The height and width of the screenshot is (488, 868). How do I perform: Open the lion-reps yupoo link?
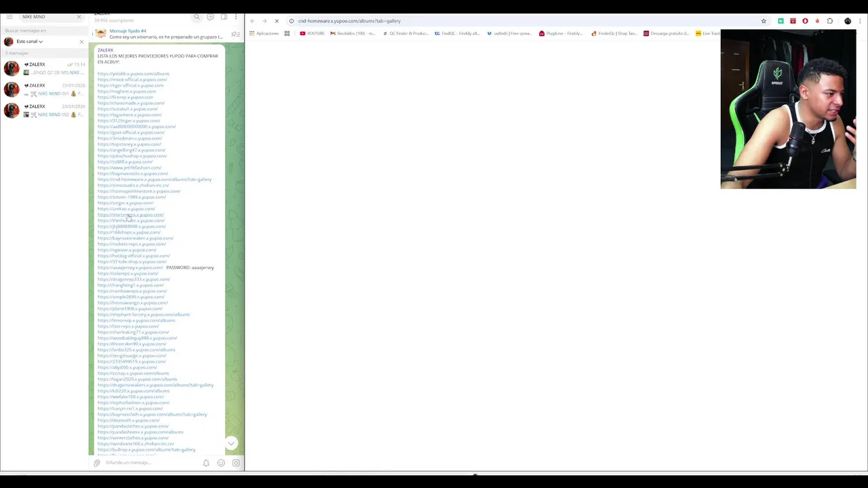pos(128,326)
